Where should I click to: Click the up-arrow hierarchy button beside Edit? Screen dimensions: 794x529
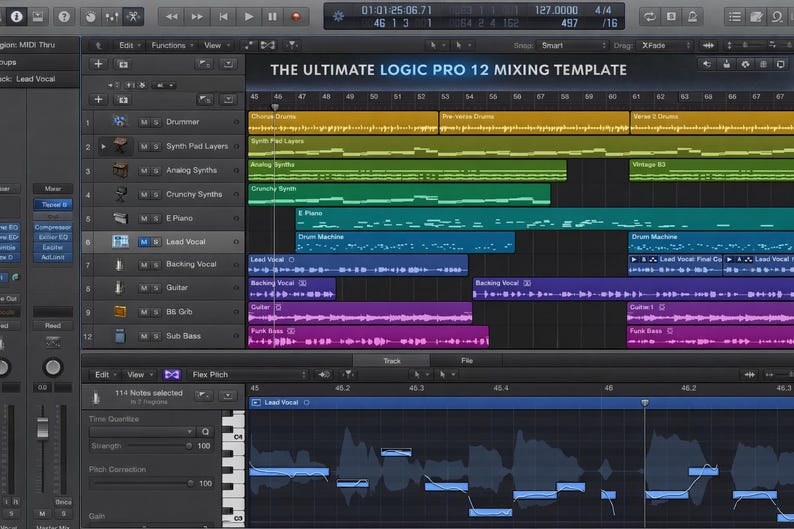(x=98, y=46)
